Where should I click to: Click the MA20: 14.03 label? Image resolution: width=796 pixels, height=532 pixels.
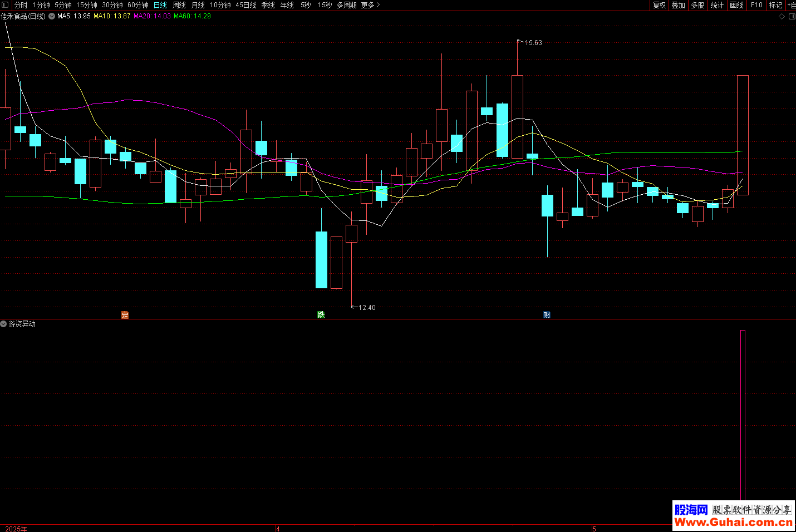tap(152, 16)
